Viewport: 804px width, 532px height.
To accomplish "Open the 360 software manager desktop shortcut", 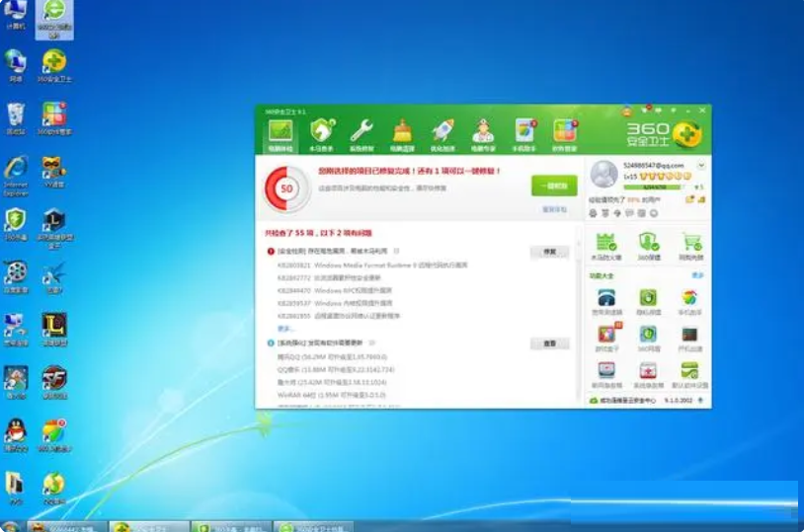I will [54, 118].
